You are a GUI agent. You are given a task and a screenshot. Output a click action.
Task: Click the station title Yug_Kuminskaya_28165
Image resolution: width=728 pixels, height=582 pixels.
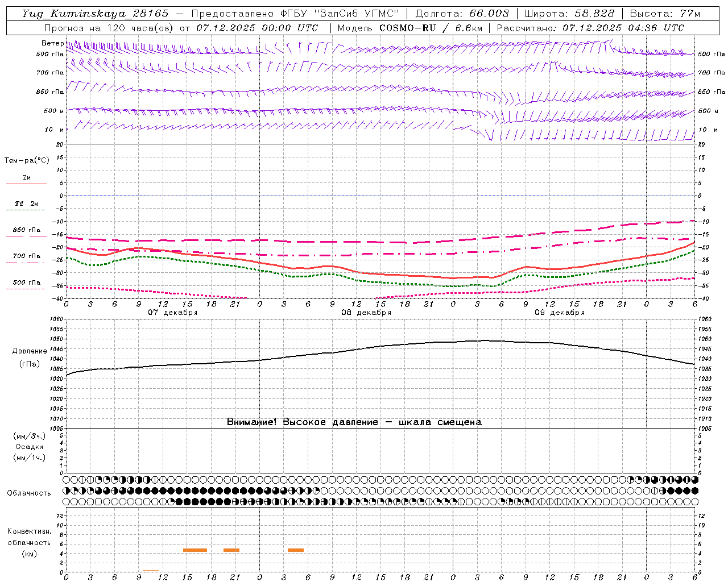[95, 14]
